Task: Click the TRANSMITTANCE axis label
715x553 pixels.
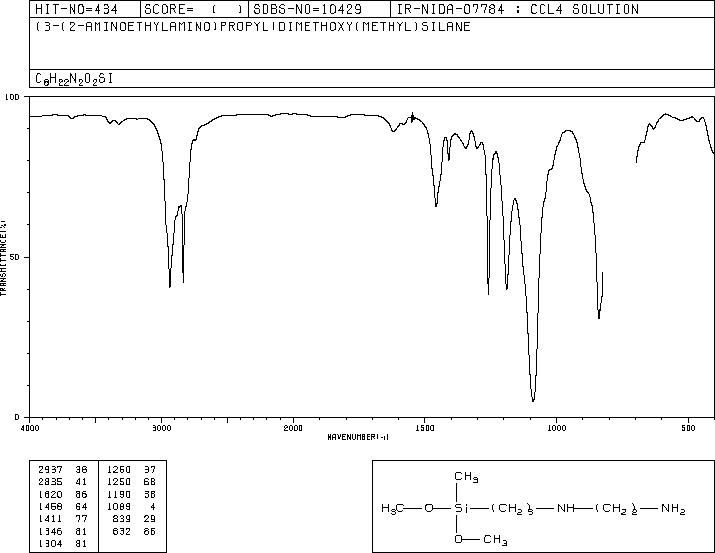Action: (x=3, y=258)
